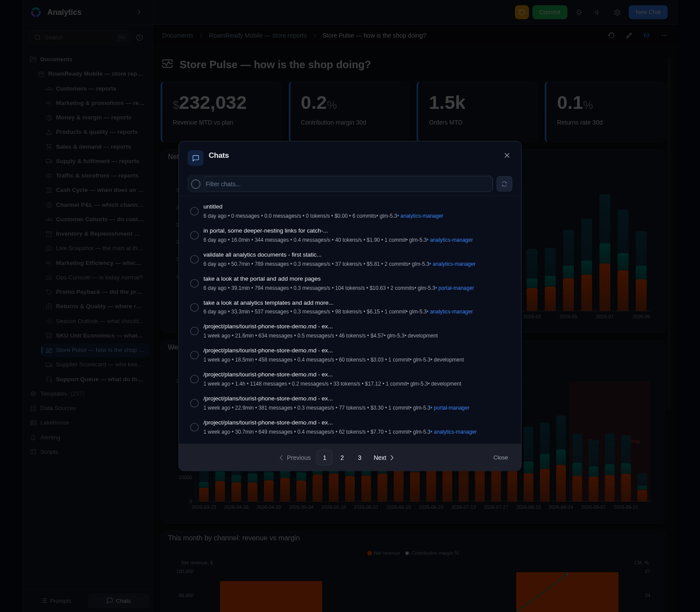This screenshot has height=612, width=700.
Task: Click the pencil edit icon in the breadcrumb bar
Action: (x=629, y=35)
